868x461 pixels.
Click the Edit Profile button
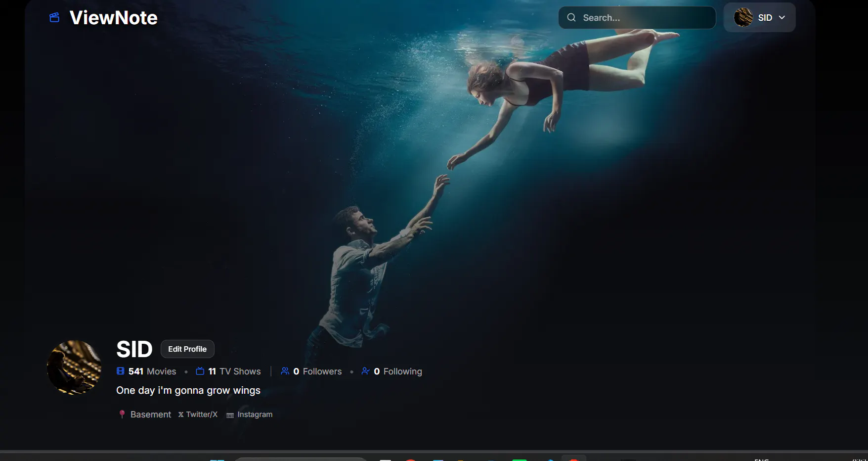[187, 349]
